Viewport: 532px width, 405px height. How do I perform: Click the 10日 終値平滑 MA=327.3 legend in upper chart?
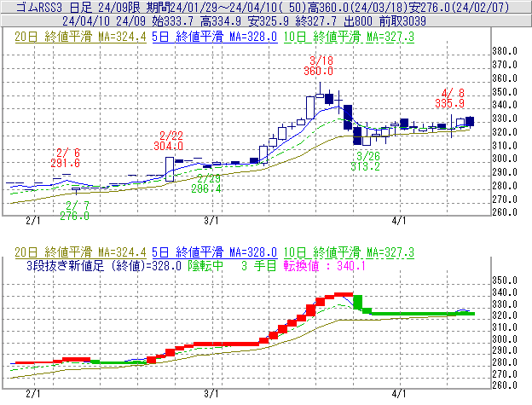pos(349,37)
